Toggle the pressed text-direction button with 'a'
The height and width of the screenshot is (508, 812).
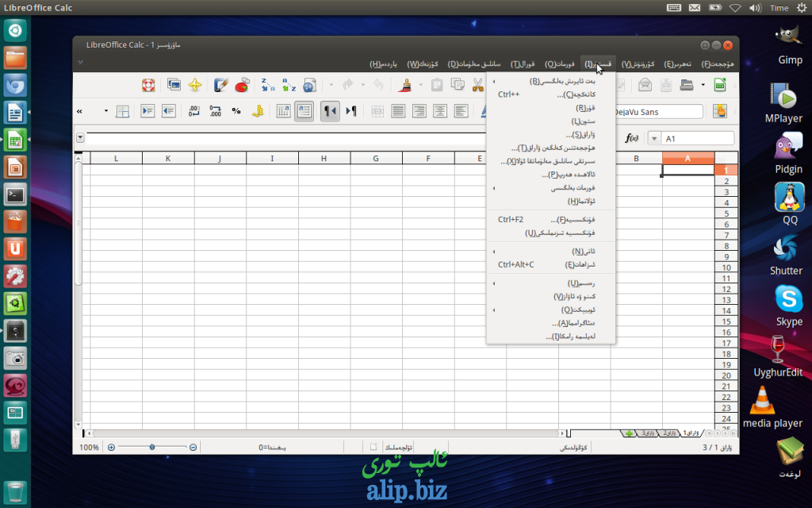(x=304, y=111)
